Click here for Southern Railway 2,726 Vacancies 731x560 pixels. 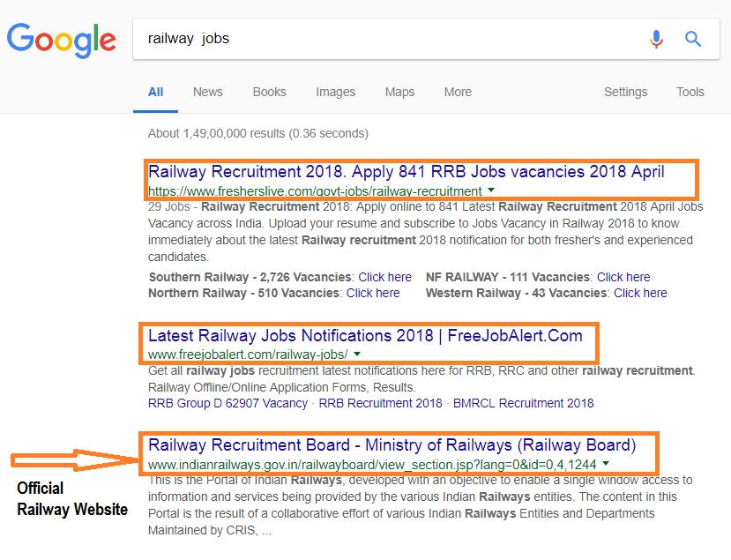pyautogui.click(x=384, y=277)
